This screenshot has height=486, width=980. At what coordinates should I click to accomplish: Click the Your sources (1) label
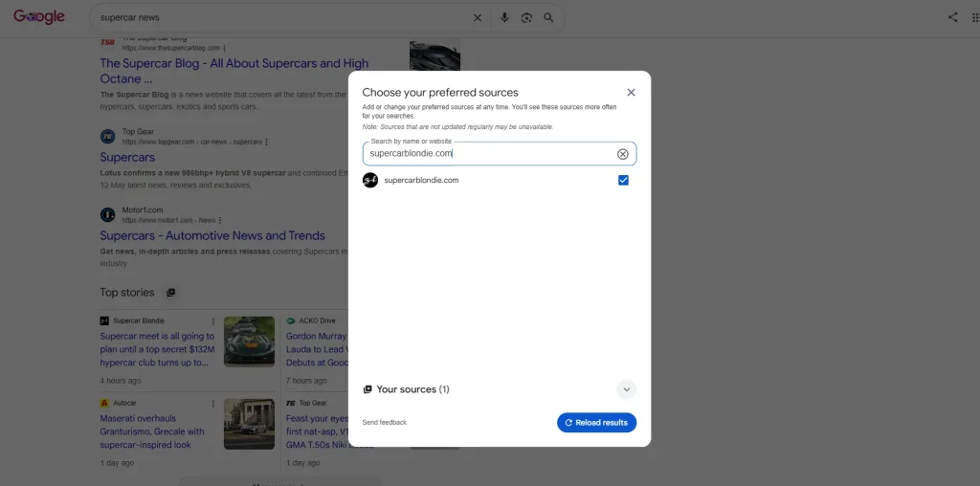pyautogui.click(x=412, y=389)
